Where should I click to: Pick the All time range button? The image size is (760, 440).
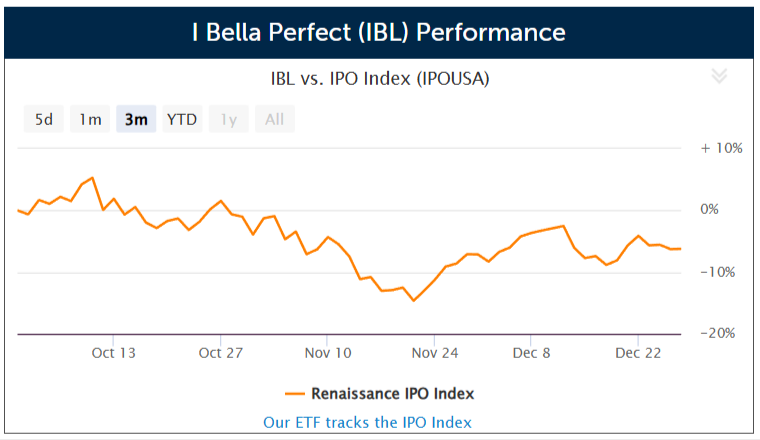pos(275,119)
